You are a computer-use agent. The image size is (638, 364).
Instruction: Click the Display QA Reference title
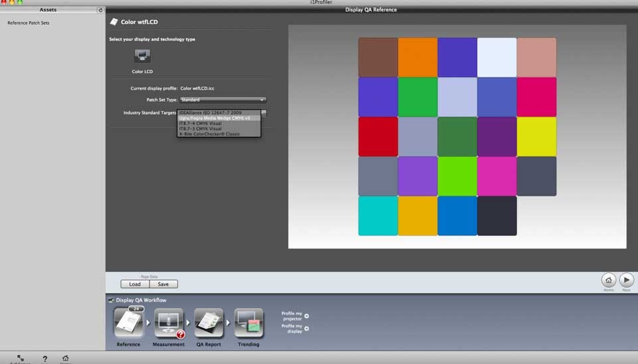(371, 10)
